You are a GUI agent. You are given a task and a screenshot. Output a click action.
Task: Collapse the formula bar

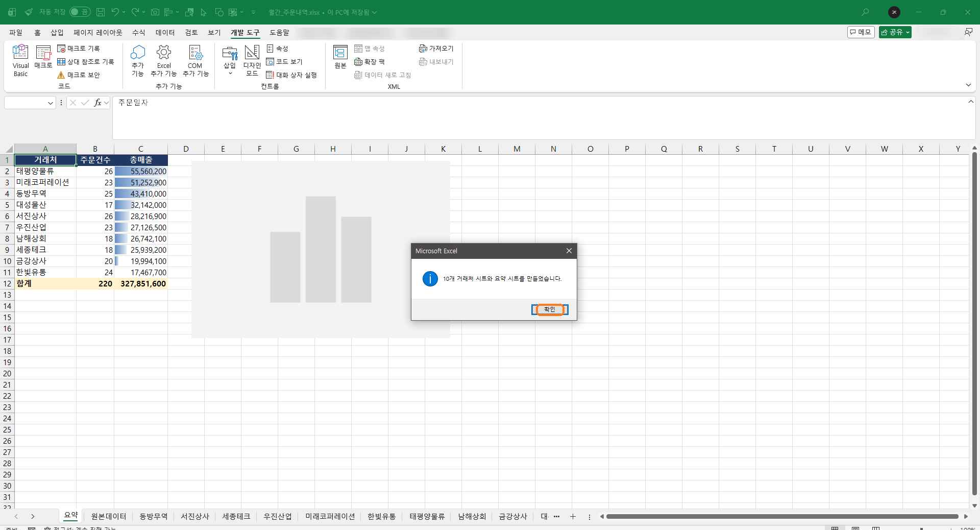(971, 102)
